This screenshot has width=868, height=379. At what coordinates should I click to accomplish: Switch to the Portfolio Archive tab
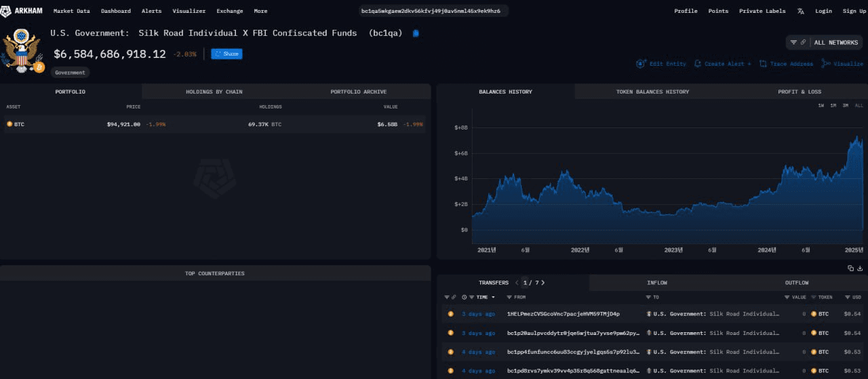(359, 92)
